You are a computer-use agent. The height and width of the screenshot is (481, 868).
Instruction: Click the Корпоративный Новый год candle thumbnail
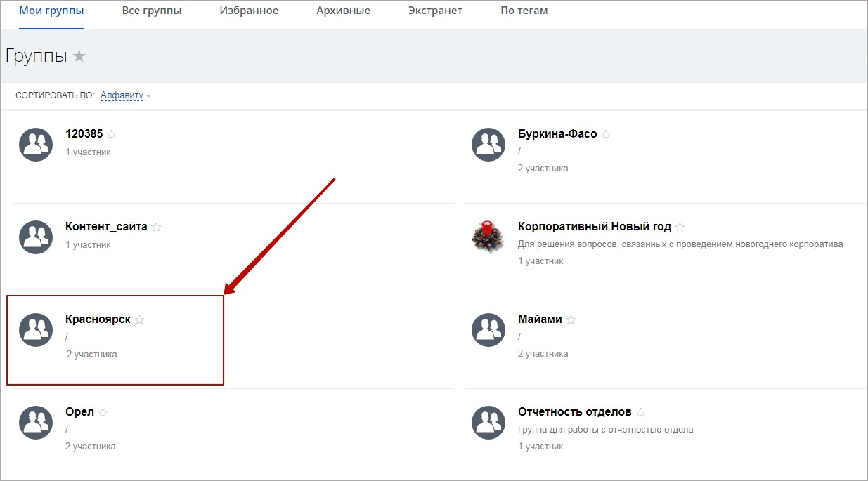click(x=488, y=237)
